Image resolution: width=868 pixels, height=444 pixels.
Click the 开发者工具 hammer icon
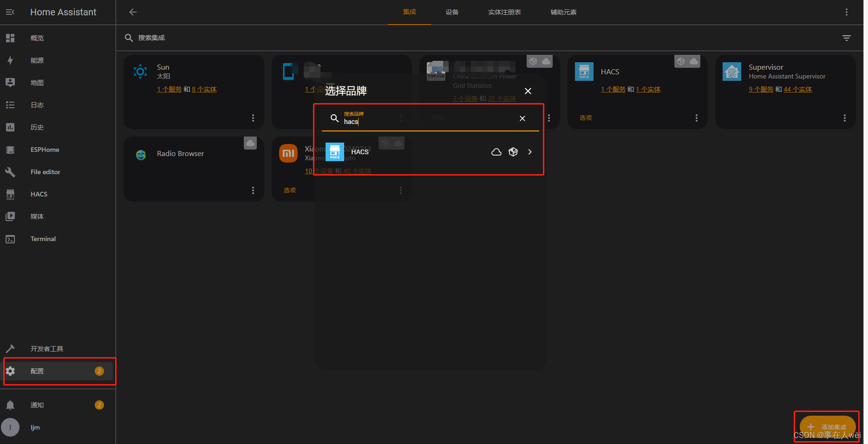click(x=10, y=349)
